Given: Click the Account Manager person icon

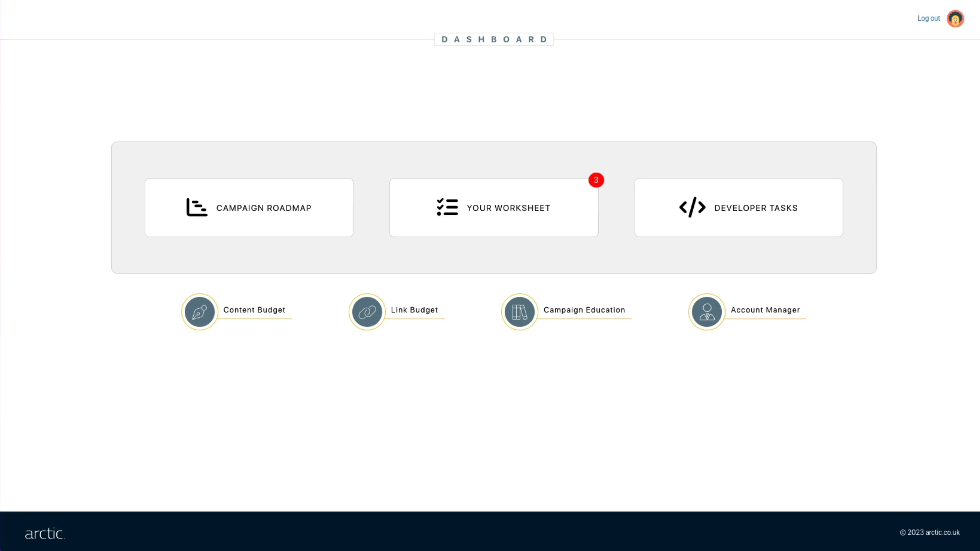Looking at the screenshot, I should pyautogui.click(x=707, y=312).
